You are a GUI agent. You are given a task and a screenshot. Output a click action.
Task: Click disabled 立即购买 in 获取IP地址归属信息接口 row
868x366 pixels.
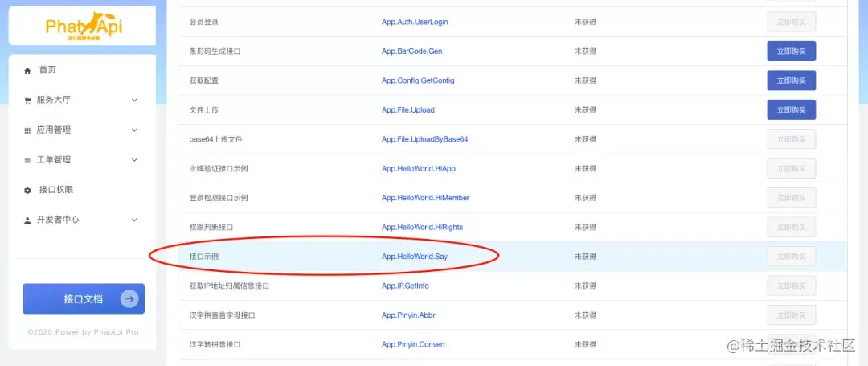coord(791,286)
